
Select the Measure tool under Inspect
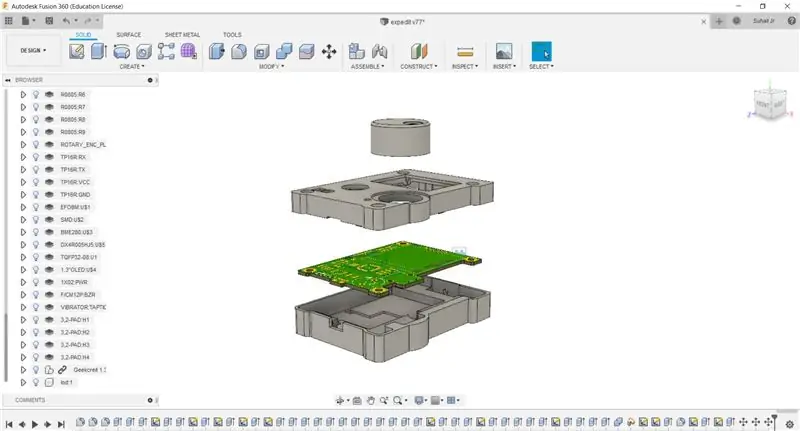click(465, 51)
